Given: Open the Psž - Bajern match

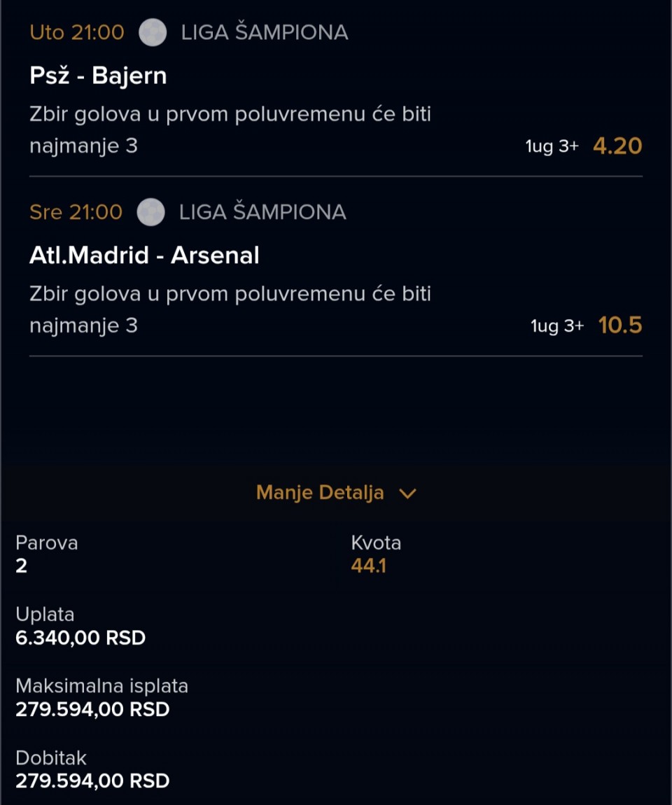Looking at the screenshot, I should (98, 76).
